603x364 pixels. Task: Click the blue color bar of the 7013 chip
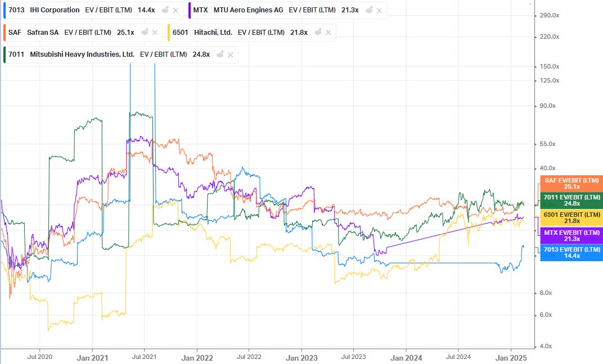4,10
